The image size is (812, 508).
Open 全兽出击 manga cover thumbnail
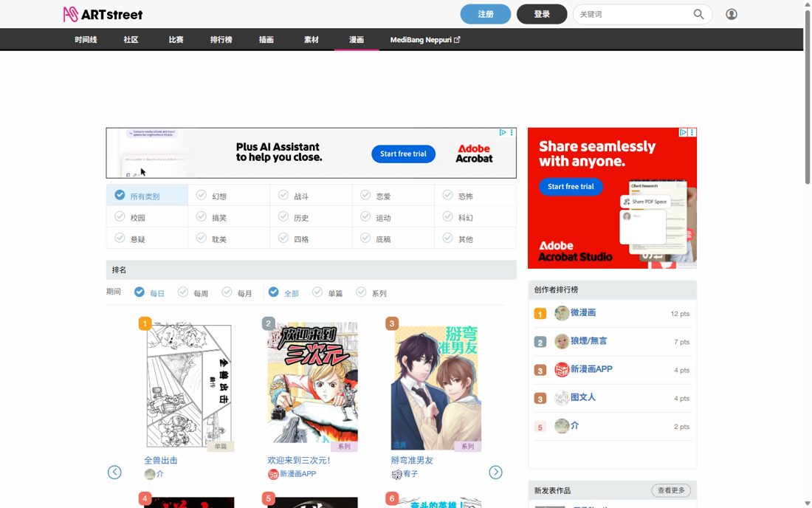(x=189, y=386)
